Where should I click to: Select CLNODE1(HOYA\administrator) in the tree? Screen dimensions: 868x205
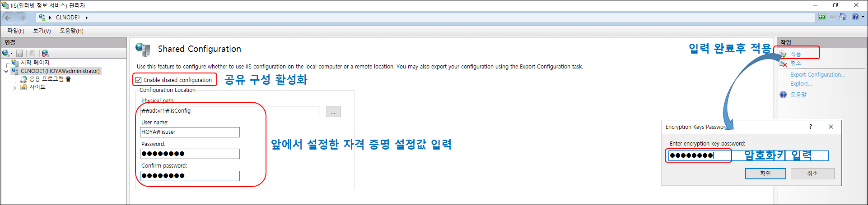[60, 71]
